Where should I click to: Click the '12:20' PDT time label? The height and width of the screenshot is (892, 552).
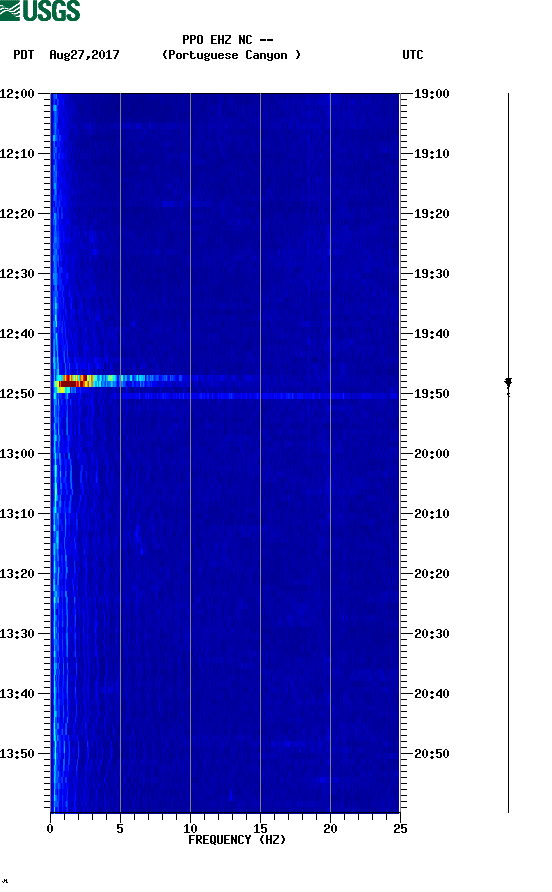[x=17, y=214]
